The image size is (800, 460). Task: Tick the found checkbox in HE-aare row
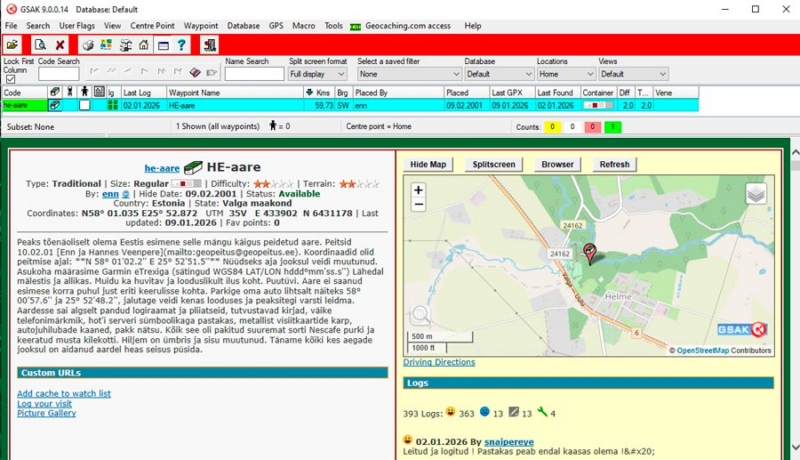(85, 105)
